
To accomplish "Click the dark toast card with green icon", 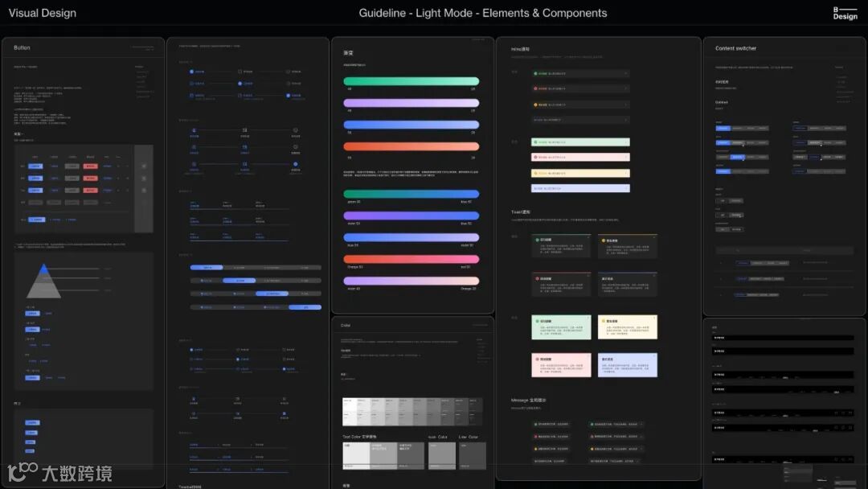I will tap(561, 246).
